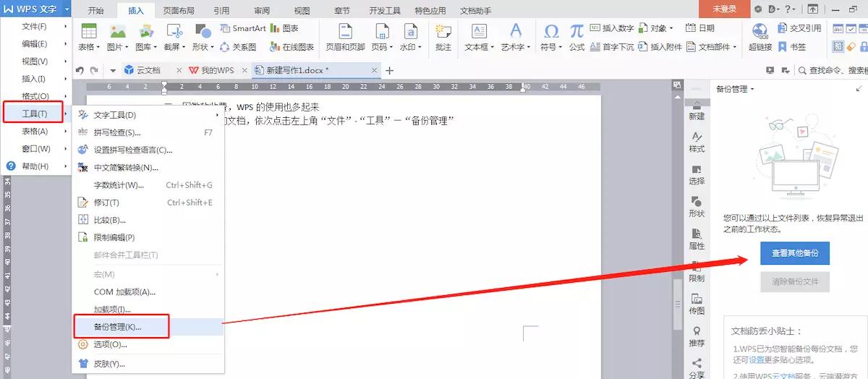Click the 图片 picture insert icon
Screen dimensions: 868x379
click(117, 32)
